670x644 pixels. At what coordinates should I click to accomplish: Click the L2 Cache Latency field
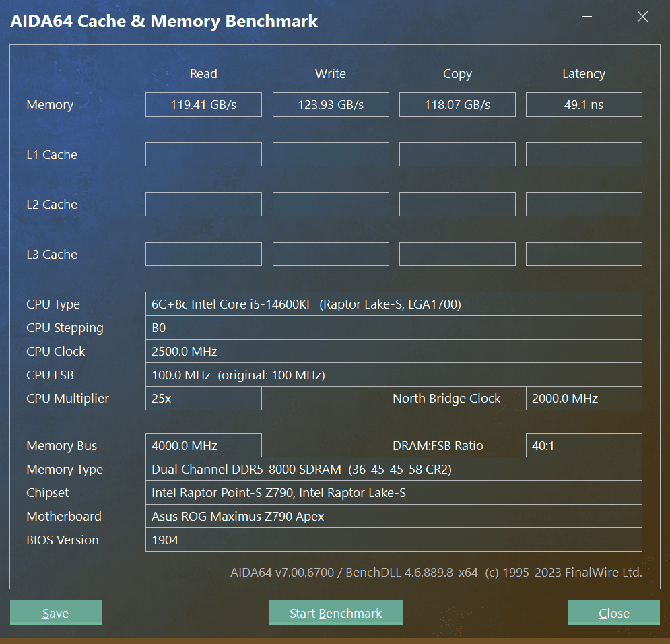(x=584, y=204)
